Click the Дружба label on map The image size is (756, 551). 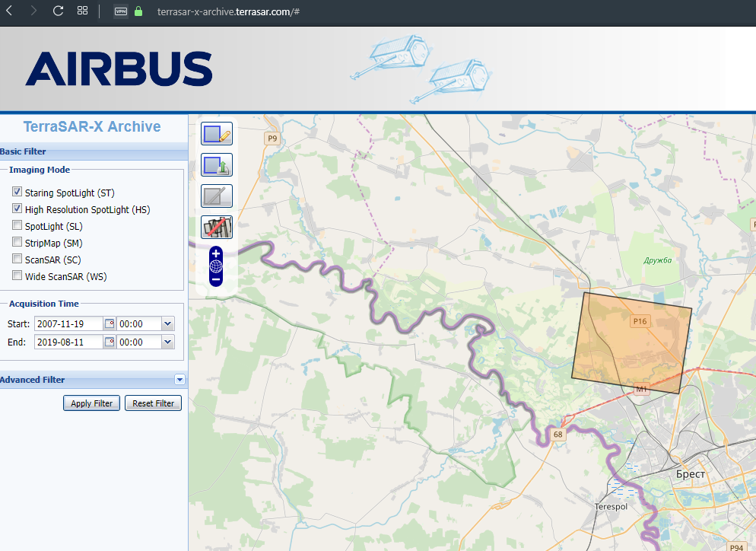point(658,260)
